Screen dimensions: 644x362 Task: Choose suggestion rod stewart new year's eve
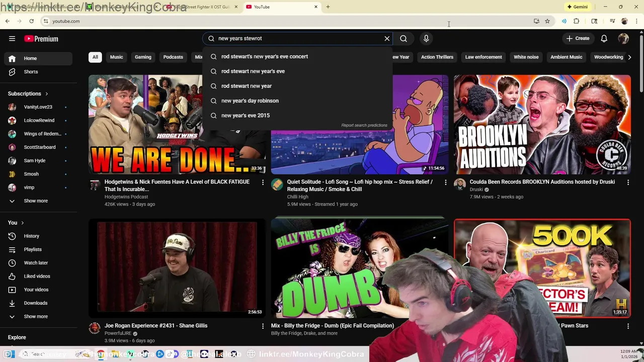(297, 71)
